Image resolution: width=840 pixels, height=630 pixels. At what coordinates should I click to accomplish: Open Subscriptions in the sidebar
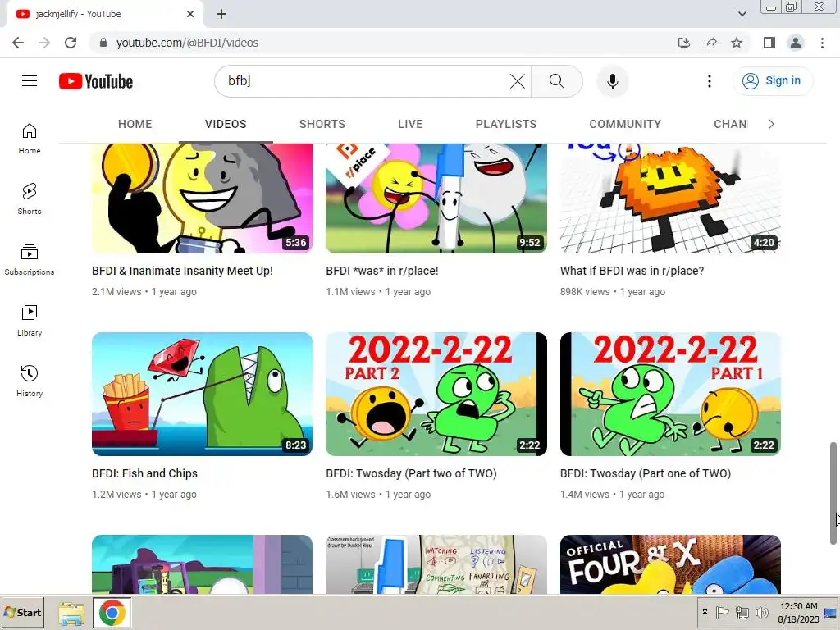(30, 260)
